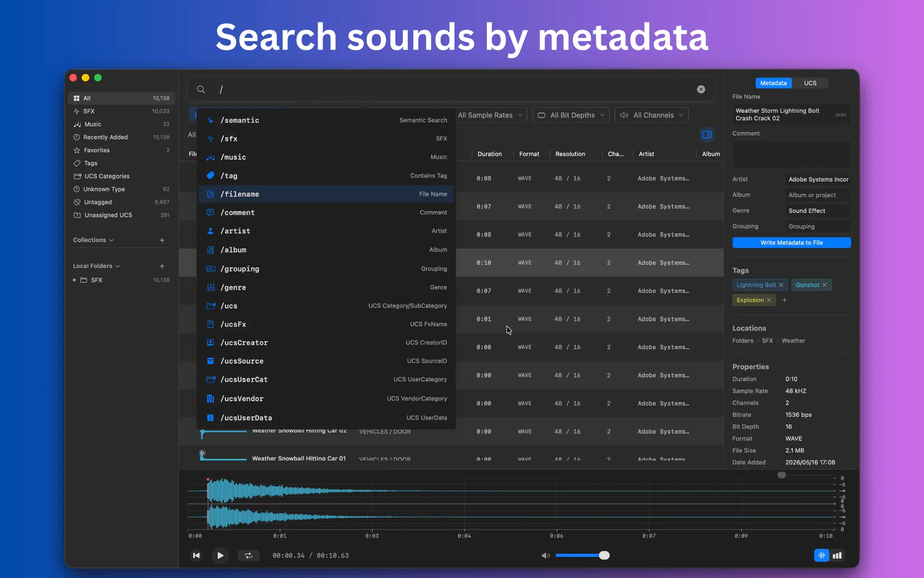Show Recently Added sounds
This screenshot has width=924, height=578.
click(121, 137)
